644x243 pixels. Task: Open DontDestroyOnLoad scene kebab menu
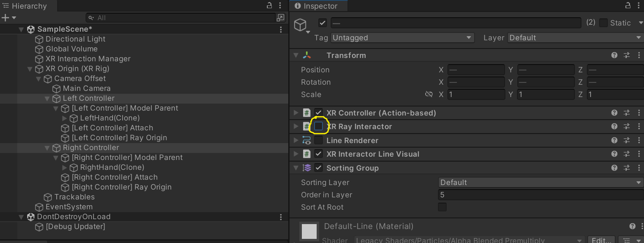point(281,217)
